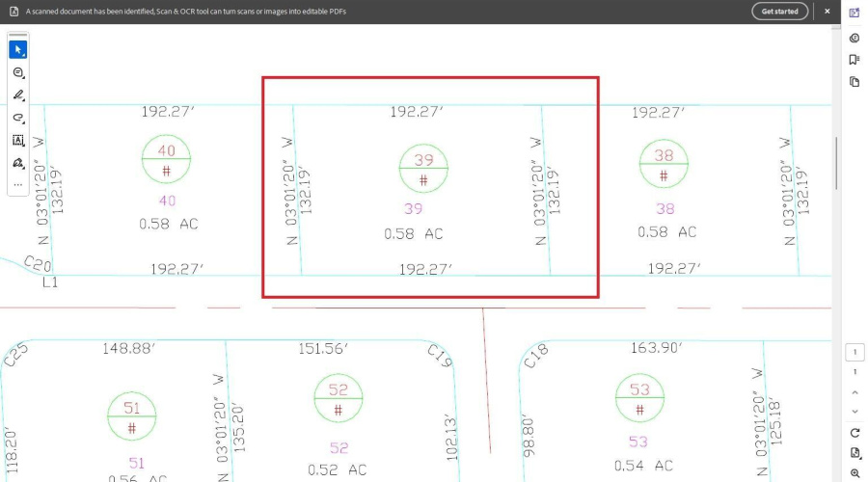Viewport: 868px width, 482px height.
Task: Click the 'L1' line label
Action: click(50, 282)
